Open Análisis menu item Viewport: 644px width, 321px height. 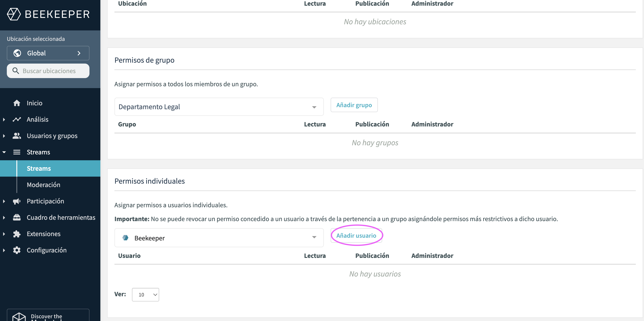click(x=37, y=119)
